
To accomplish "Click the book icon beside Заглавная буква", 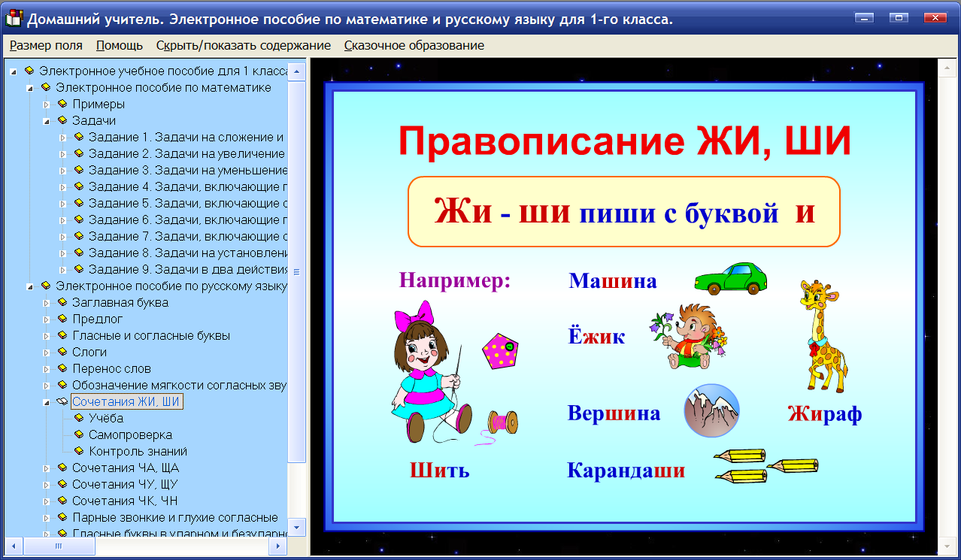I will (64, 302).
